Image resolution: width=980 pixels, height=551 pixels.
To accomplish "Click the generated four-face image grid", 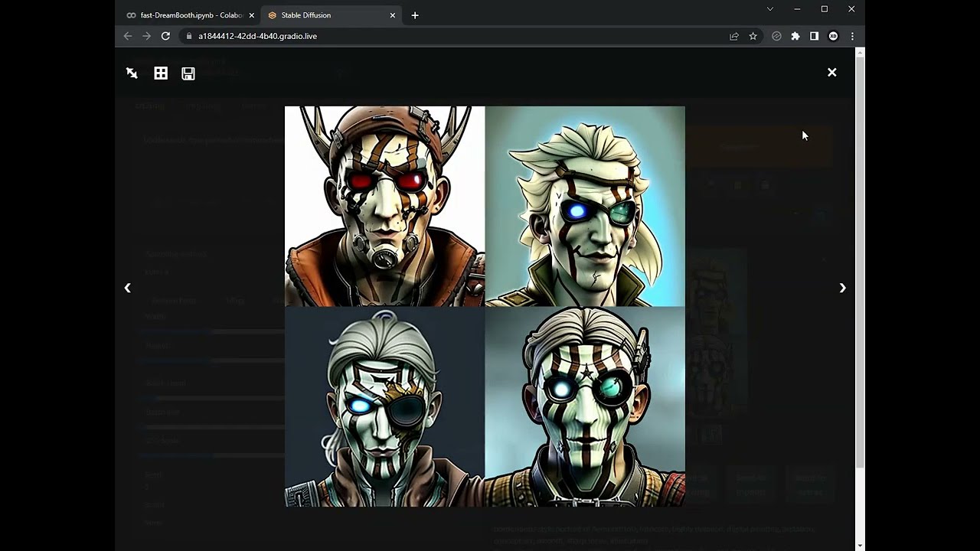I will [x=485, y=306].
